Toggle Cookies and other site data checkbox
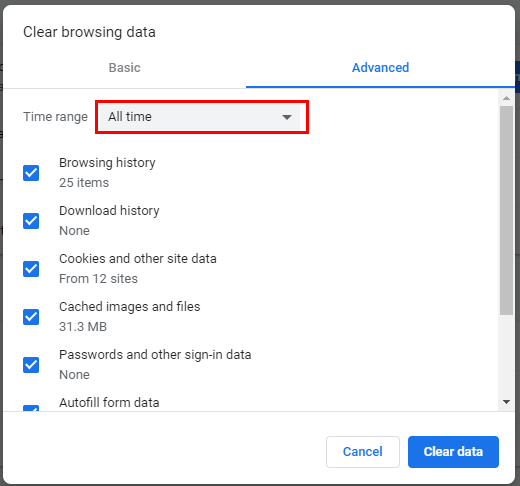Viewport: 520px width, 486px height. coord(31,269)
